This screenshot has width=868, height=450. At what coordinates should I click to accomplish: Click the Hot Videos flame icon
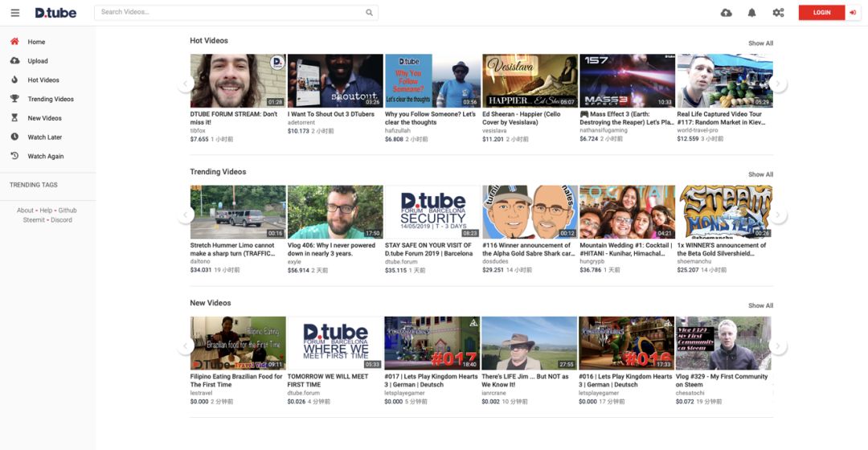[15, 80]
